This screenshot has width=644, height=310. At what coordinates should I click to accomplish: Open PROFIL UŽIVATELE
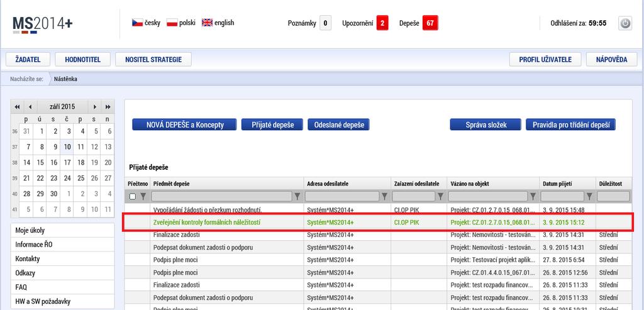point(545,60)
